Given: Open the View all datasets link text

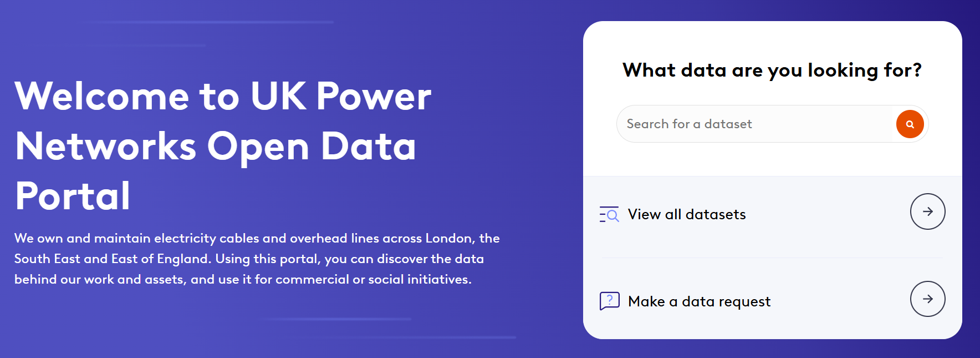Looking at the screenshot, I should point(687,214).
